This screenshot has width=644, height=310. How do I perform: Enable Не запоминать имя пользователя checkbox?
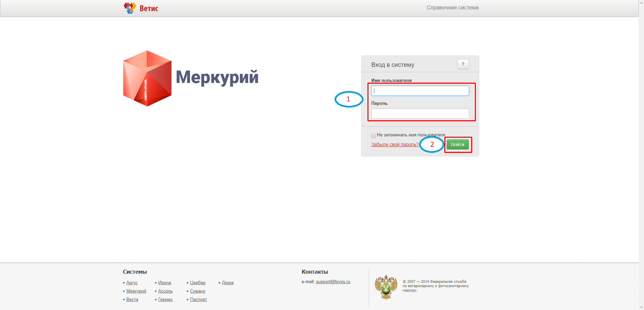pos(373,136)
